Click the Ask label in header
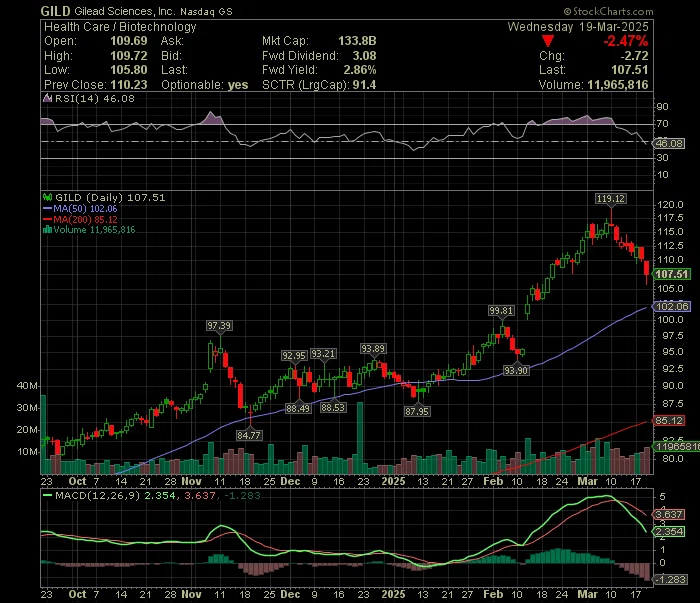Screen dimensions: 700x603 pos(172,41)
